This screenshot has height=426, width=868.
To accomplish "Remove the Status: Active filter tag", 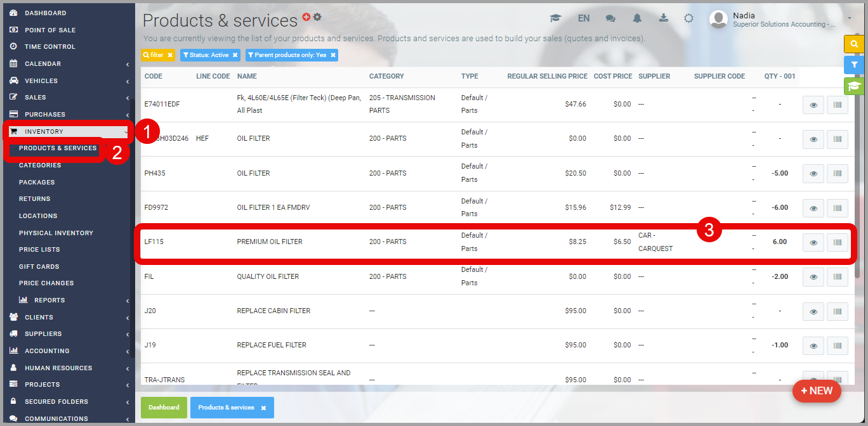I will point(235,55).
